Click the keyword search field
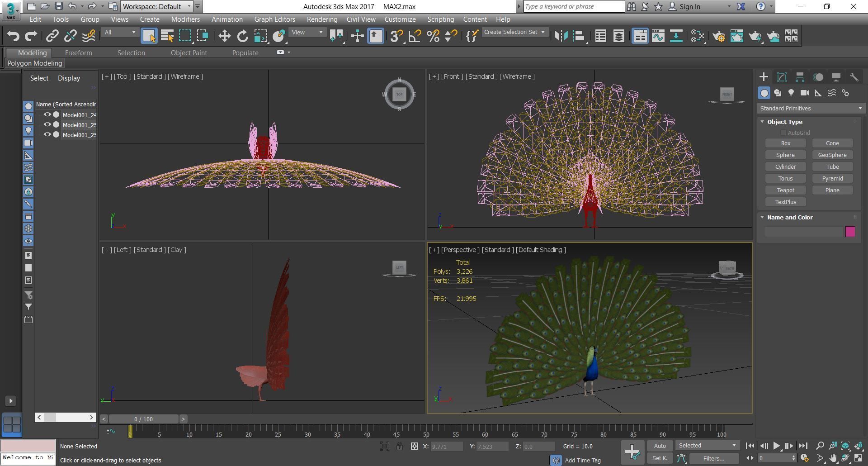Image resolution: width=868 pixels, height=466 pixels. [574, 6]
